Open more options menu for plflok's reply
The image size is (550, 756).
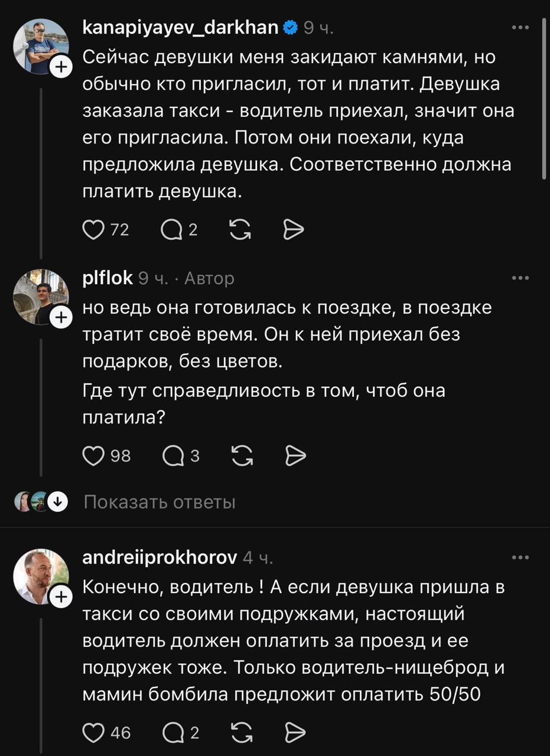(520, 278)
